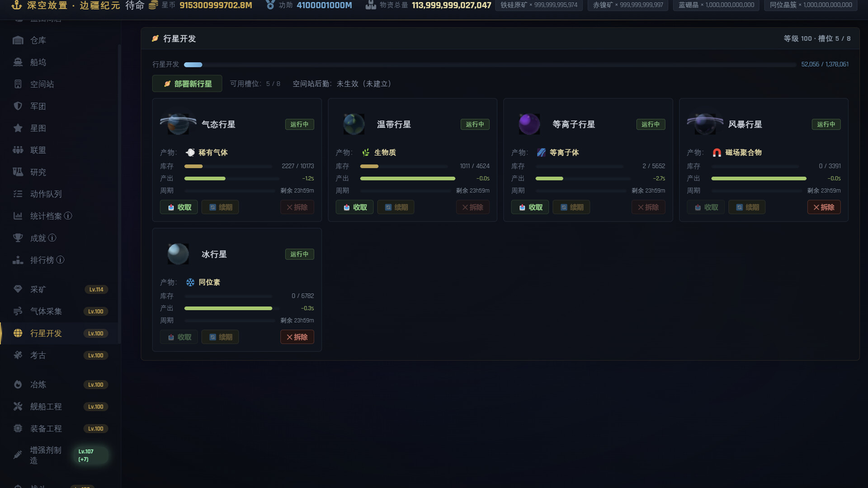
Task: Click the 铁硅原矿 resource chip in top bar
Action: (539, 5)
